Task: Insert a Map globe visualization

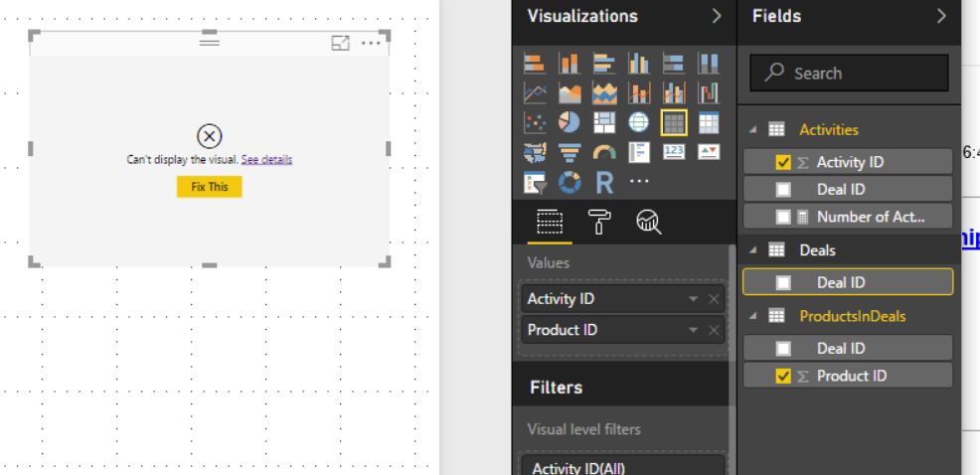Action: pyautogui.click(x=639, y=122)
